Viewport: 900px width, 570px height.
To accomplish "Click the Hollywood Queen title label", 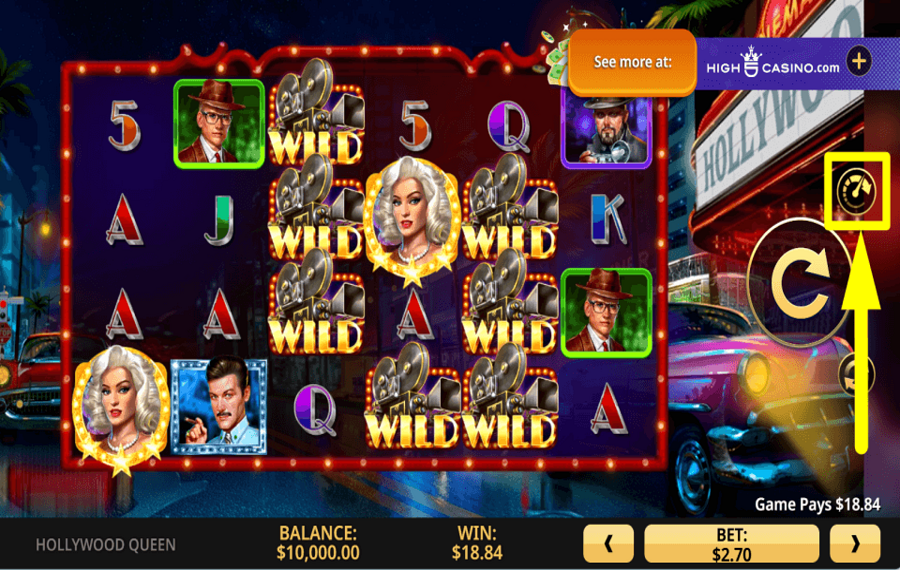I will pyautogui.click(x=106, y=544).
